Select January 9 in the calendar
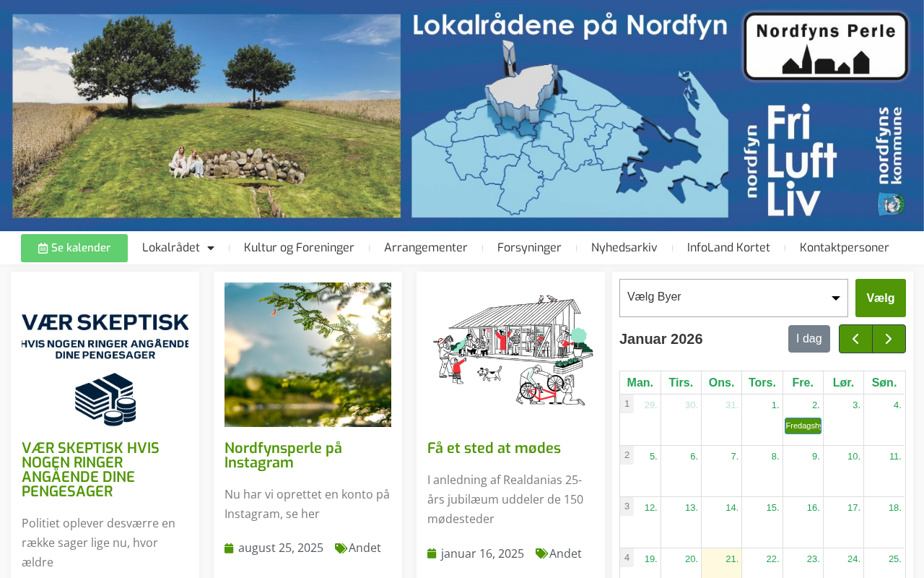The width and height of the screenshot is (924, 578). pyautogui.click(x=816, y=457)
